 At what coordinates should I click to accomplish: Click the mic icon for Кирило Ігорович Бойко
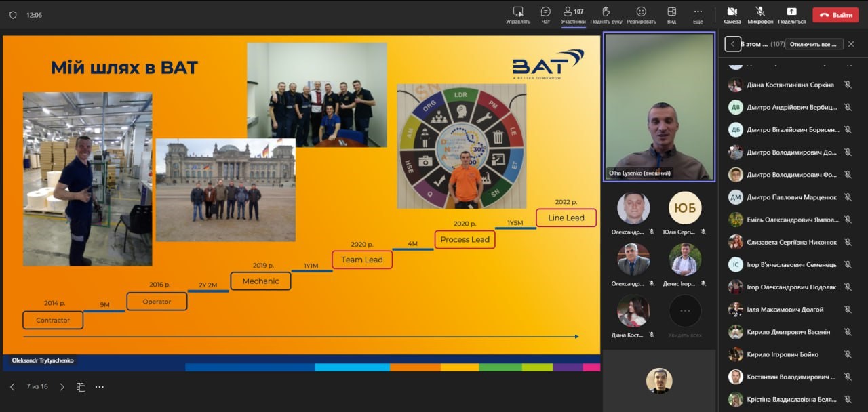pos(848,354)
